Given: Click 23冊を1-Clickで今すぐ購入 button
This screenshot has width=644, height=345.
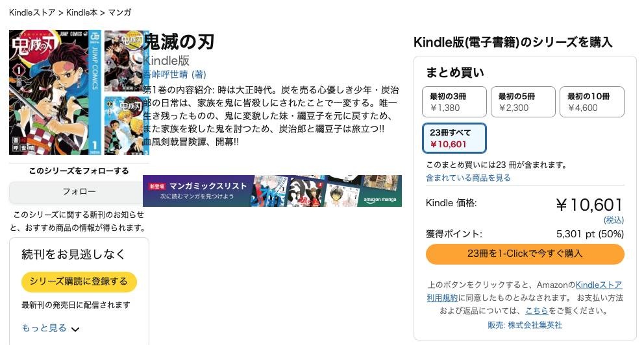Looking at the screenshot, I should pyautogui.click(x=525, y=254).
